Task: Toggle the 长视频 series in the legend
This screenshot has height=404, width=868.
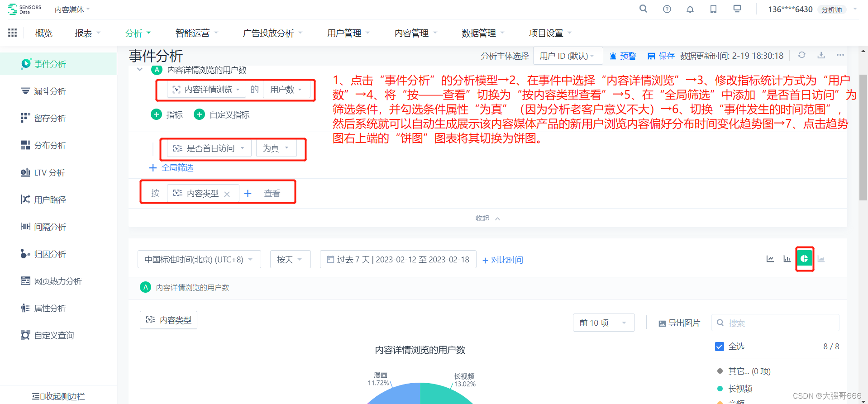Action: [735, 389]
